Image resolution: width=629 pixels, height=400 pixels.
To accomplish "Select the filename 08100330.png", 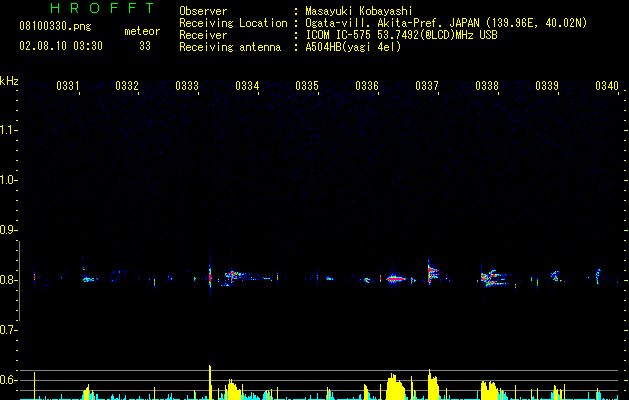I will click(x=55, y=27).
